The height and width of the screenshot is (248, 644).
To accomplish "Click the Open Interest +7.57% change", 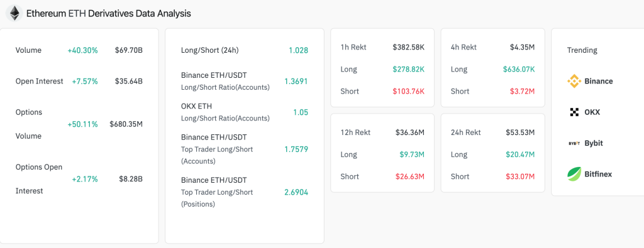I will (x=85, y=81).
